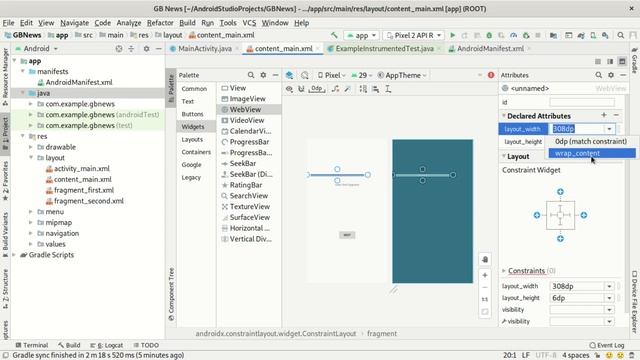Screen dimensions: 640x360
Task: Remove declared attribute with minus icon
Action: click(616, 116)
